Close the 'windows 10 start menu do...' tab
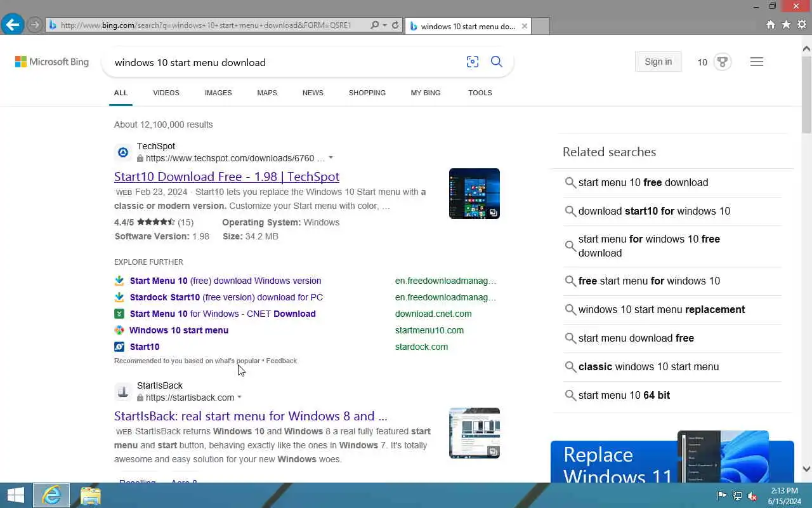The height and width of the screenshot is (508, 812). tap(524, 26)
